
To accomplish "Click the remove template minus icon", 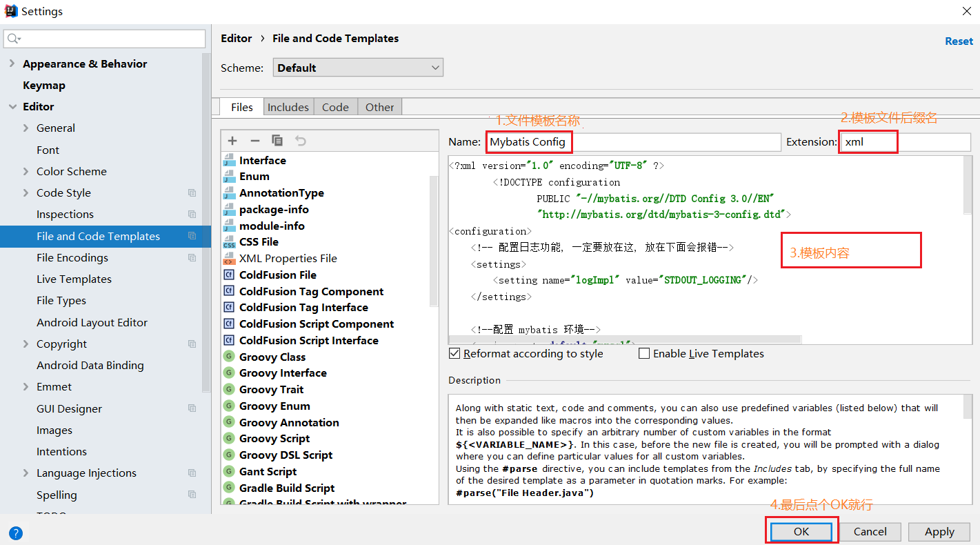I will (x=254, y=141).
